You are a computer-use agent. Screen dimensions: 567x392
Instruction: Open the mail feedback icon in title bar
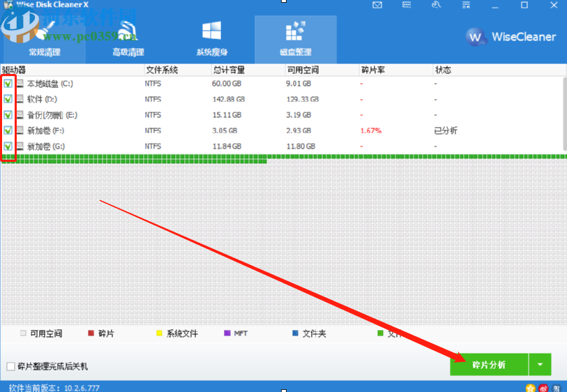(x=377, y=5)
